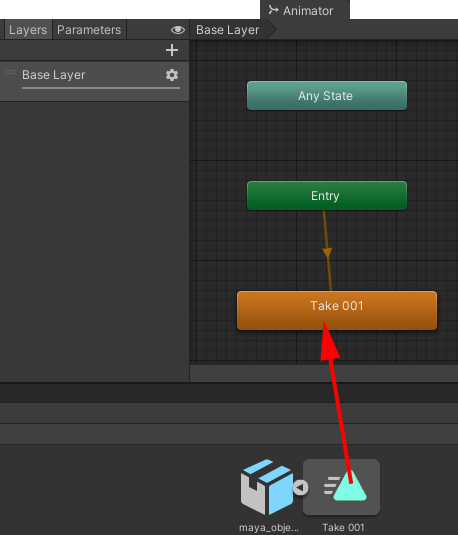Select the green Entry node

coord(327,196)
